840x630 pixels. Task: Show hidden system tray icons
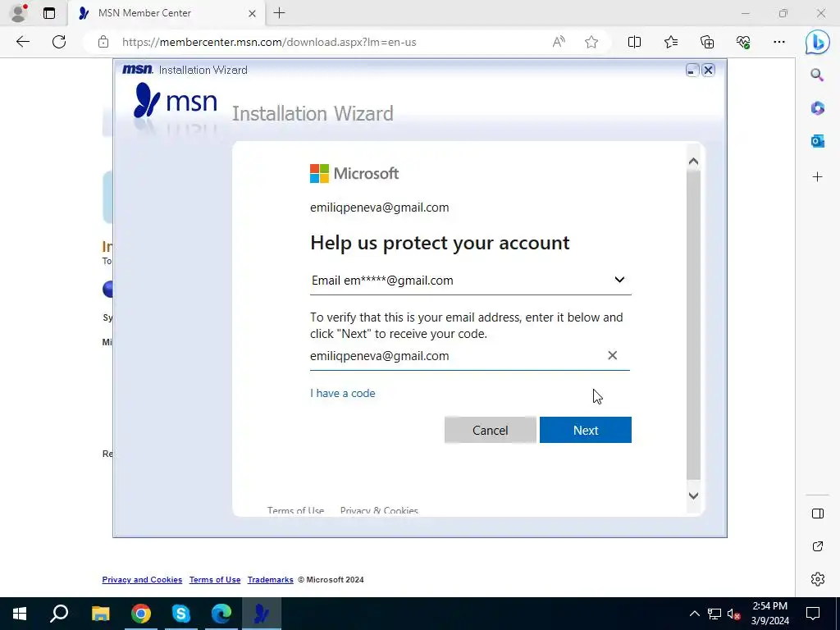[694, 614]
